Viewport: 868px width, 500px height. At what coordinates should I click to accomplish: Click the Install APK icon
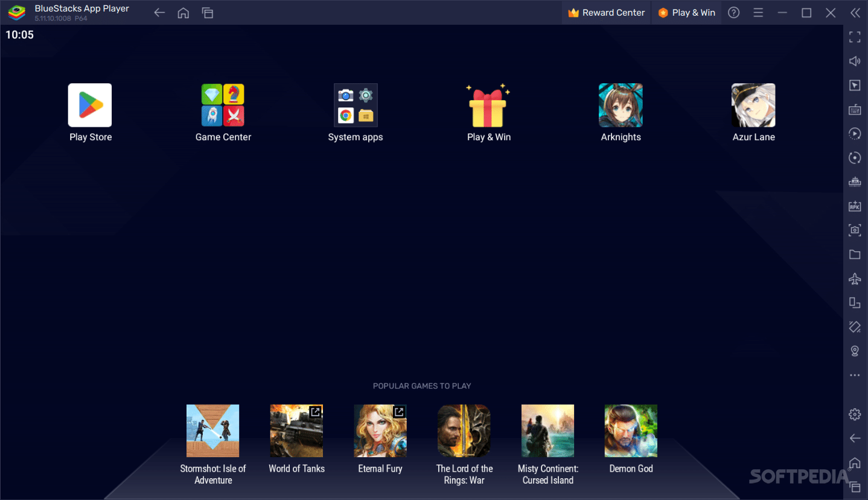[x=855, y=206]
